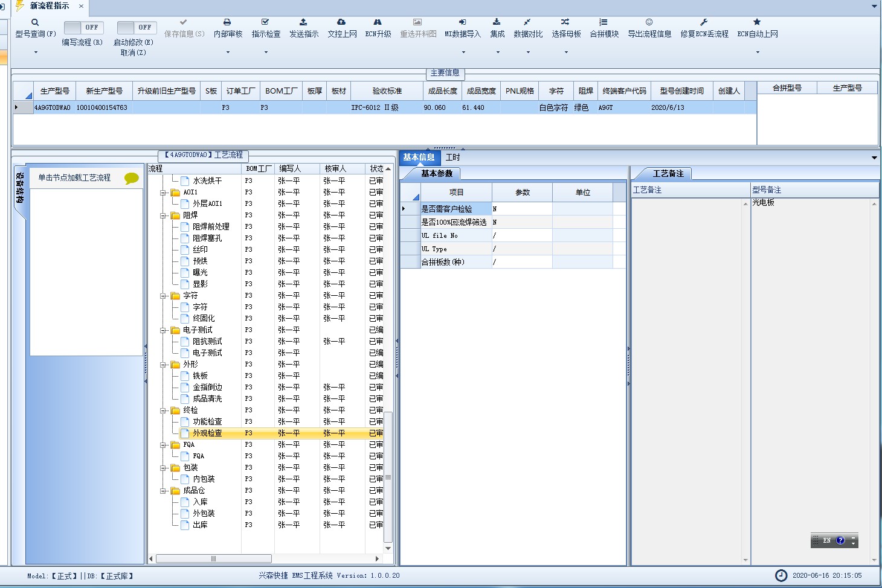The width and height of the screenshot is (882, 588).
Task: Click the 集成 download icon
Action: [497, 22]
